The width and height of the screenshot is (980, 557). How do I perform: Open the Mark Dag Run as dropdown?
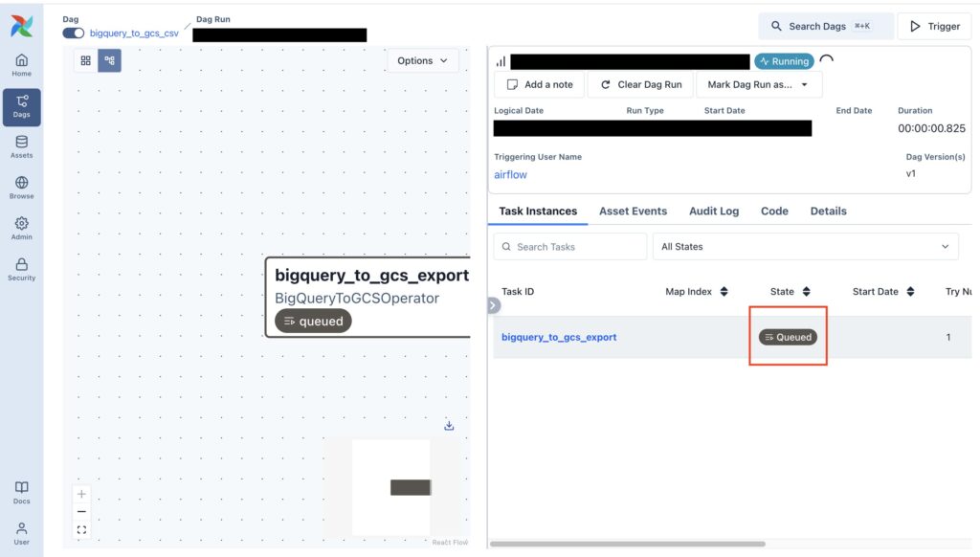coord(758,84)
